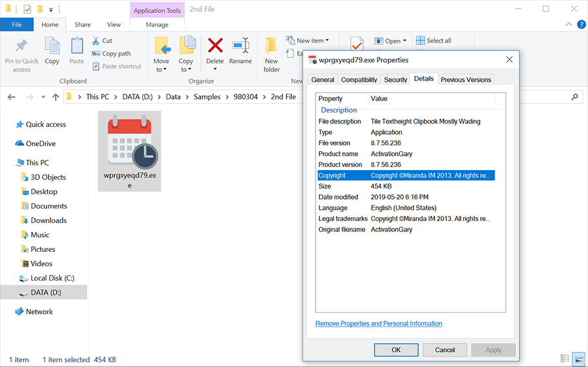Click the Value column header

432,98
